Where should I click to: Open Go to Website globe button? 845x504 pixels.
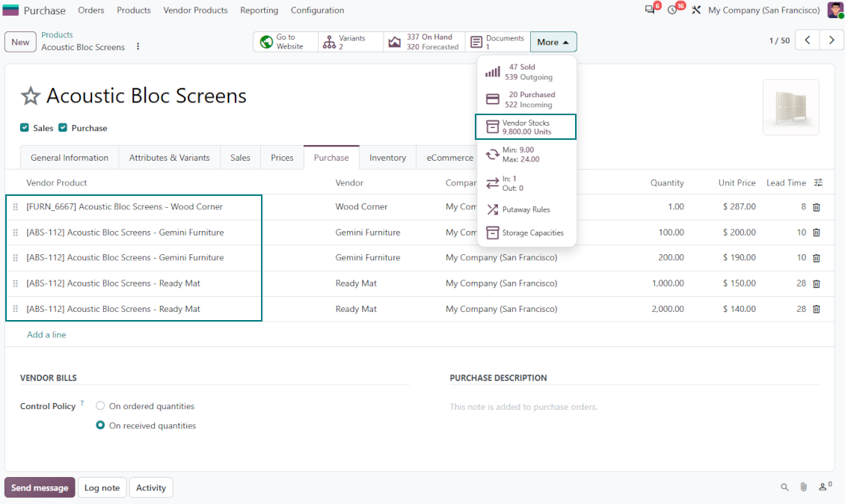click(285, 42)
